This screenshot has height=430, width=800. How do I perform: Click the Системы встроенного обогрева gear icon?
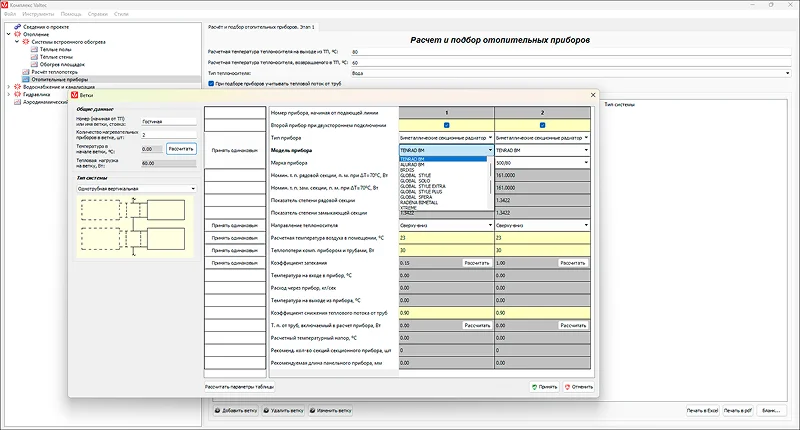pyautogui.click(x=26, y=42)
